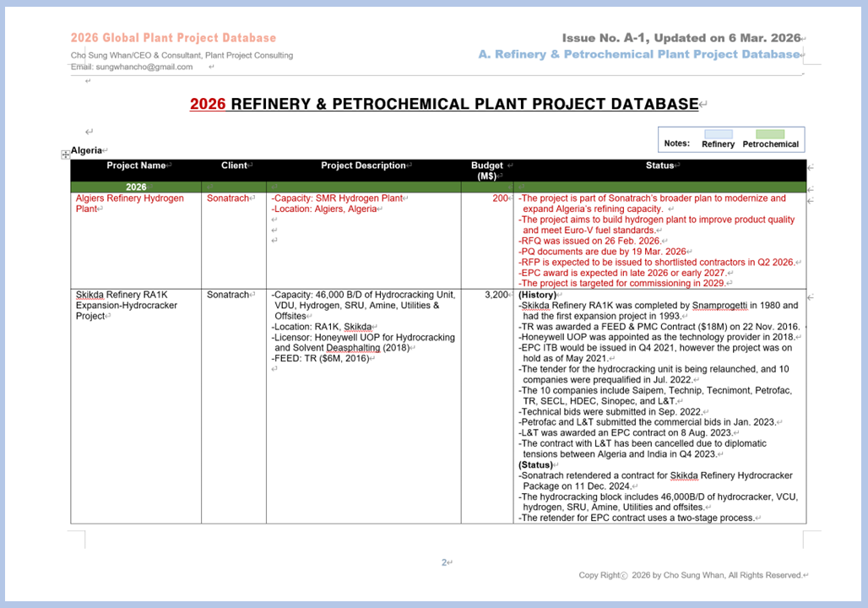Click '-Capacity: 46,000 B/D of Hydrocracking Unit' line

click(363, 295)
